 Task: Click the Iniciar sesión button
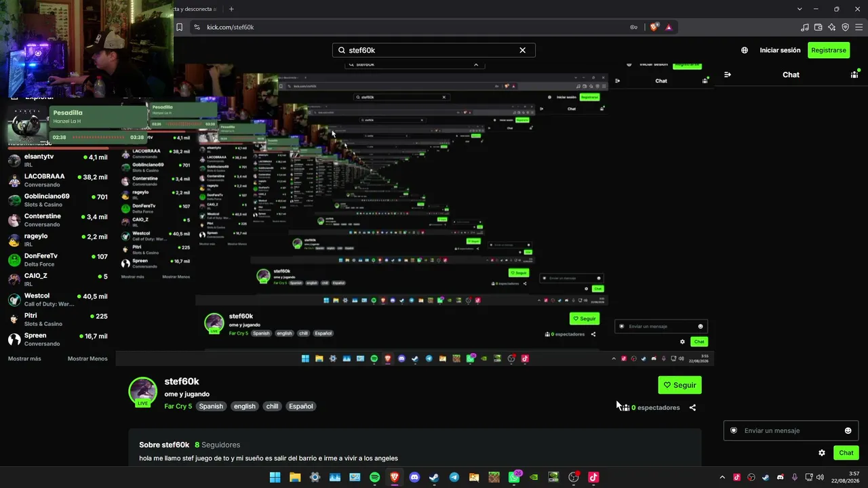(780, 50)
